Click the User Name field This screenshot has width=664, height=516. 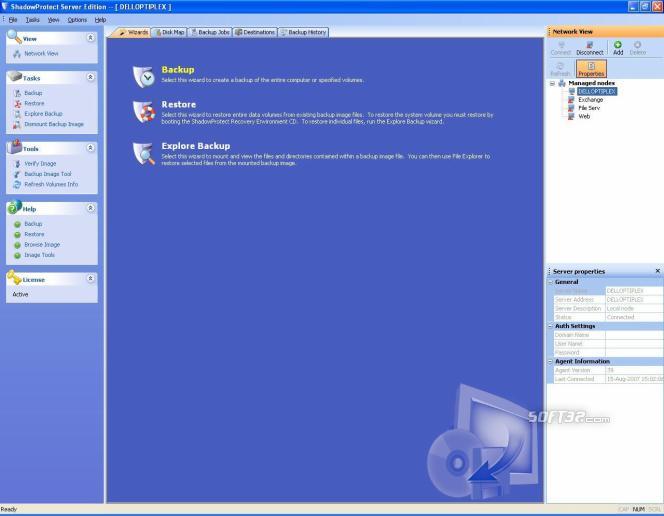[634, 344]
